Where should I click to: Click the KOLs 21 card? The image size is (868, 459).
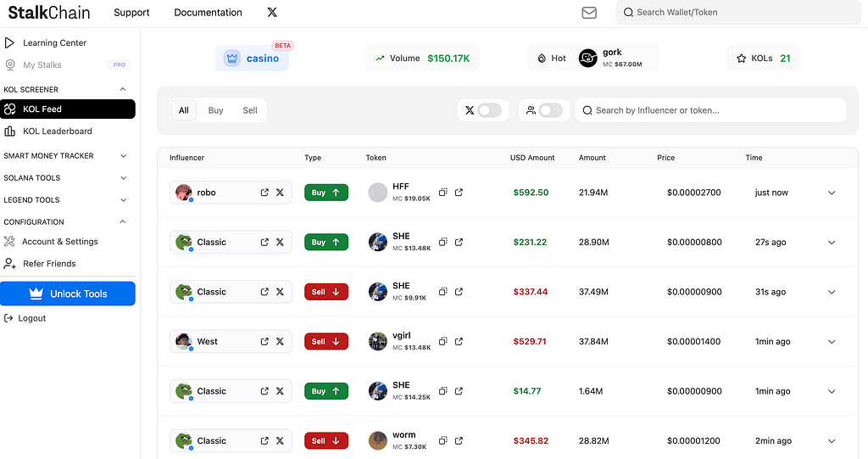764,59
